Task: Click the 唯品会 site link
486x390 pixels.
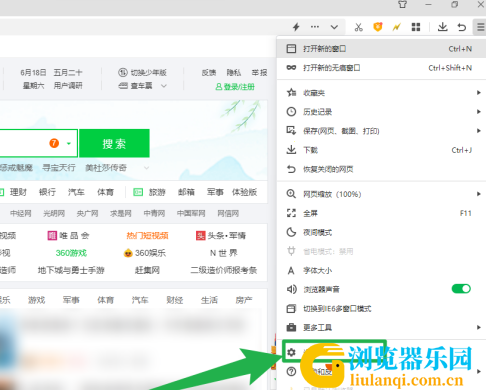Action: click(68, 236)
